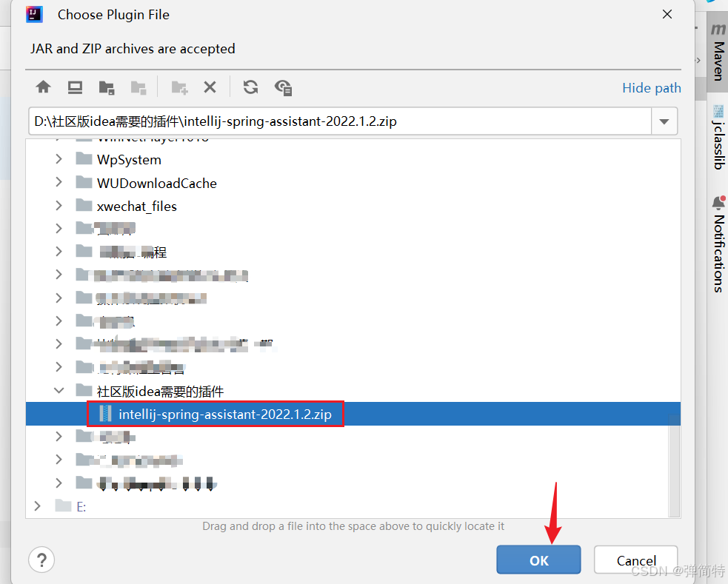The width and height of the screenshot is (728, 584).
Task: Collapse the 社区版idea需要的插件 folder
Action: pyautogui.click(x=59, y=391)
